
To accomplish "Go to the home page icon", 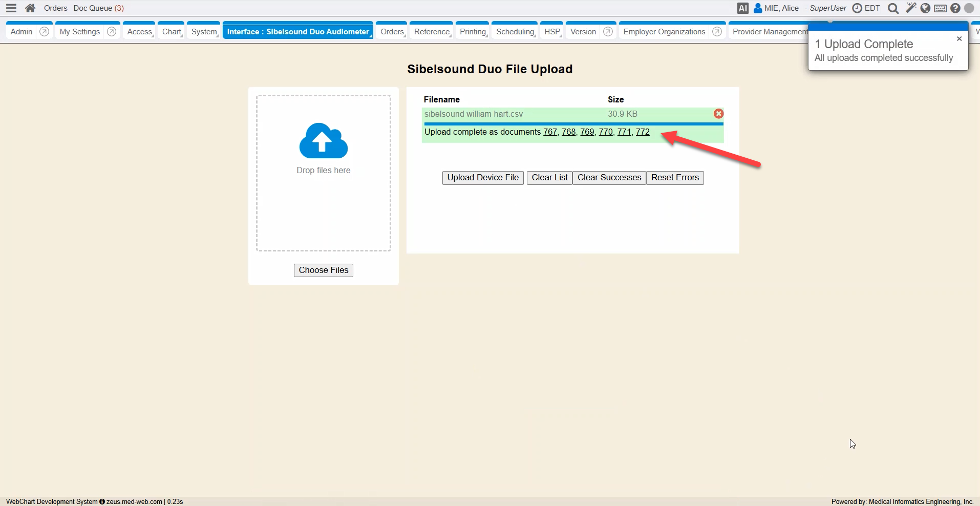I will [x=30, y=8].
